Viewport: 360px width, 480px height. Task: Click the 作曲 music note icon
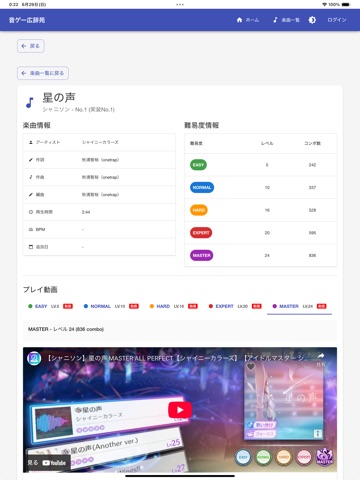pyautogui.click(x=31, y=177)
